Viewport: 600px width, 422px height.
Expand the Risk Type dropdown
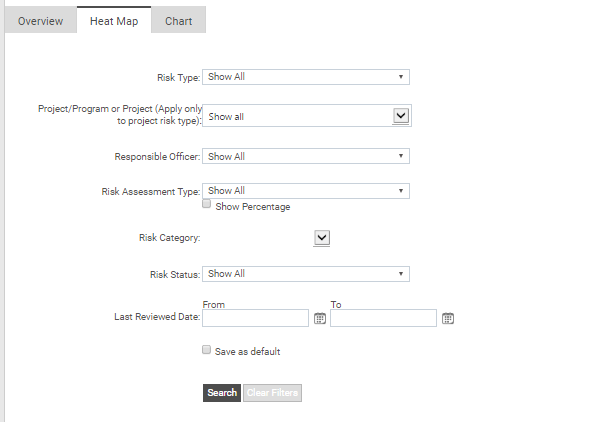tap(306, 77)
